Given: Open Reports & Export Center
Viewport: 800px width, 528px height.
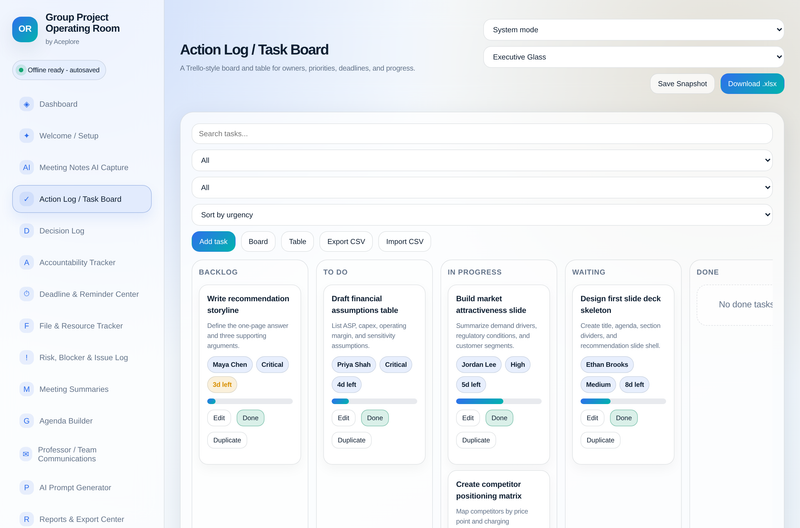Looking at the screenshot, I should pos(82,519).
